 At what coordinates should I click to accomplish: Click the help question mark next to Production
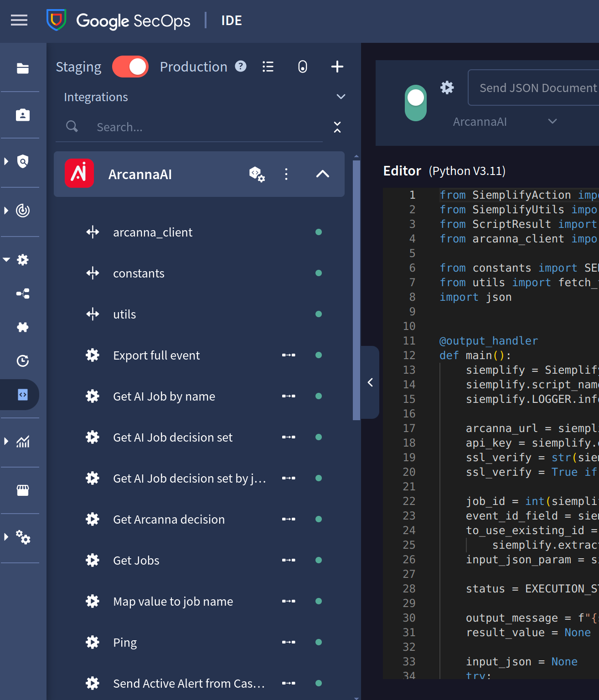[x=241, y=67]
